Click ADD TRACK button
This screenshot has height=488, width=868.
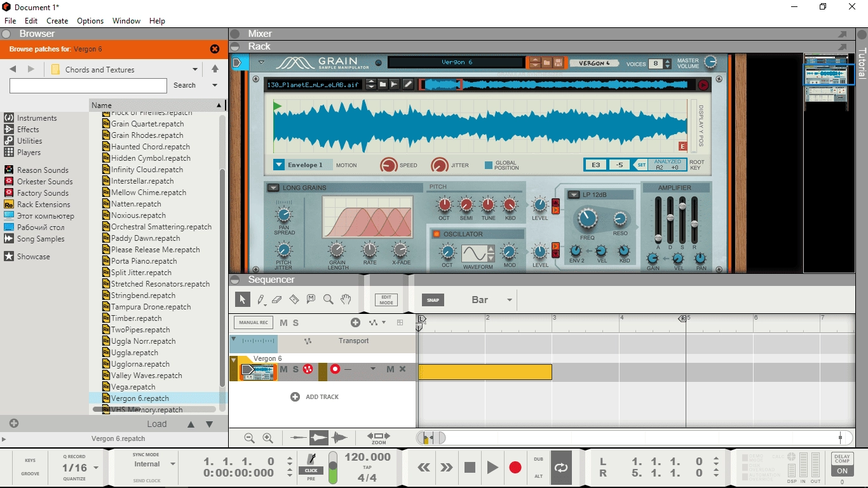coord(315,396)
